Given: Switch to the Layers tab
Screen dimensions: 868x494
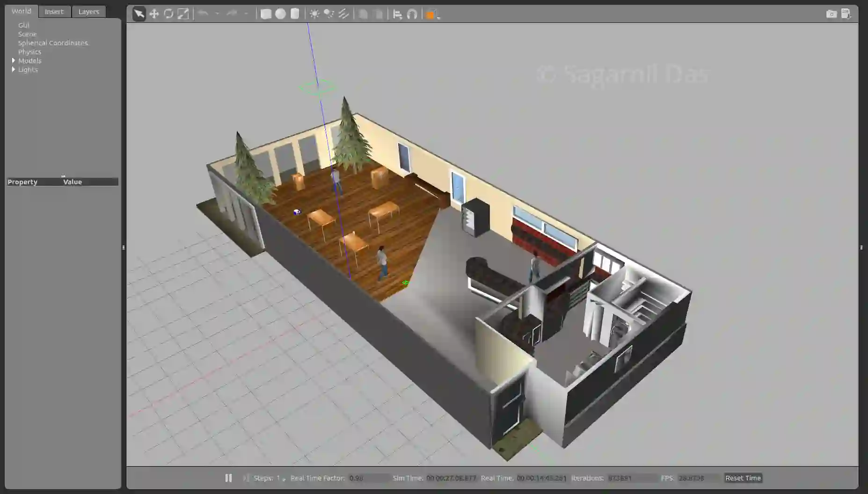Looking at the screenshot, I should [x=88, y=12].
